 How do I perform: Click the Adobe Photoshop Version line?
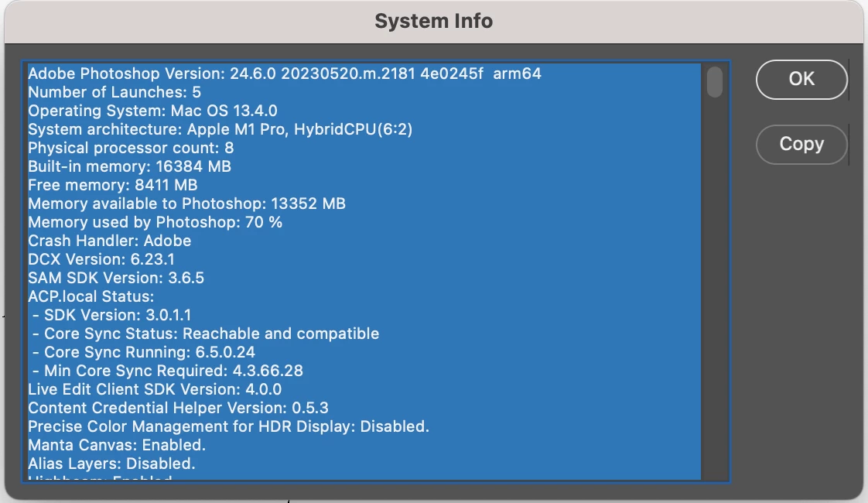point(285,74)
